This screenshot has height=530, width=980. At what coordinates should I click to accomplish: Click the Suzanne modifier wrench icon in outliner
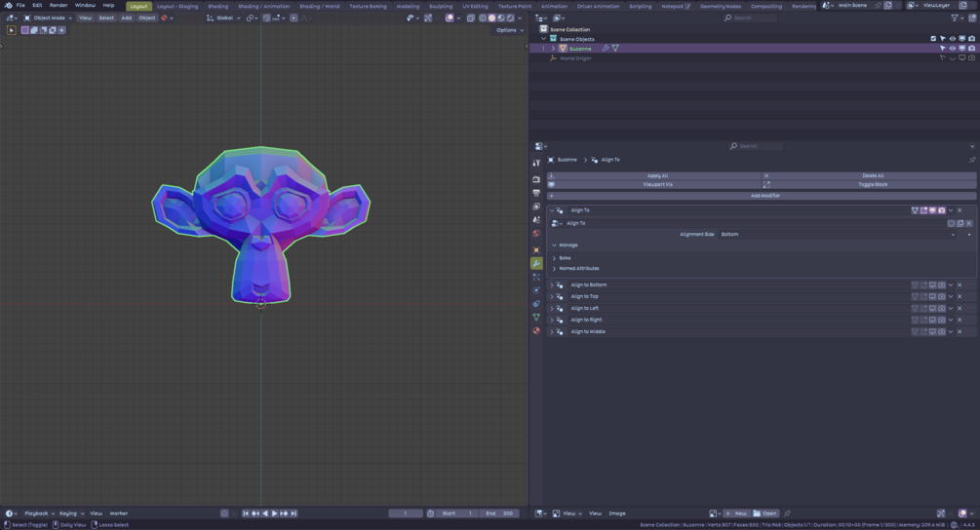605,48
